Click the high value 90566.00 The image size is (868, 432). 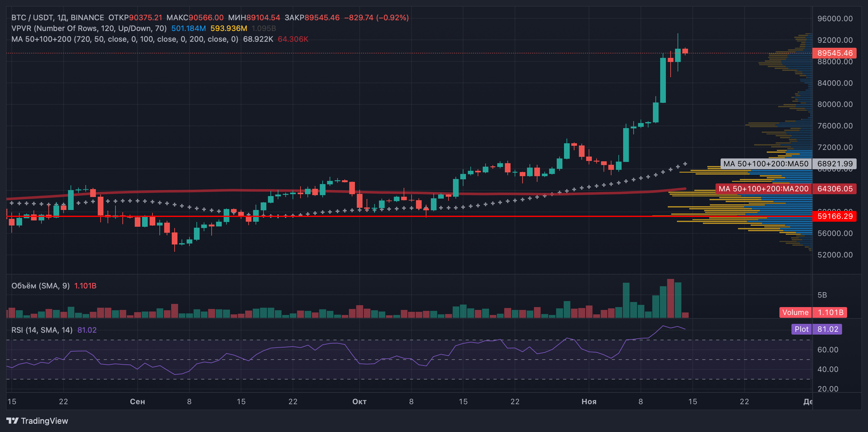[x=206, y=17]
